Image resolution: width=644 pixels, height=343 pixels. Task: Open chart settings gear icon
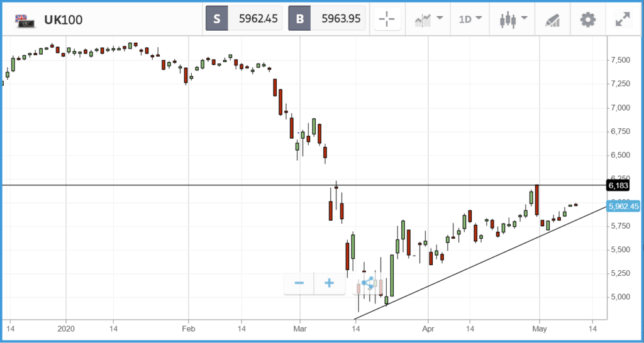tap(588, 19)
